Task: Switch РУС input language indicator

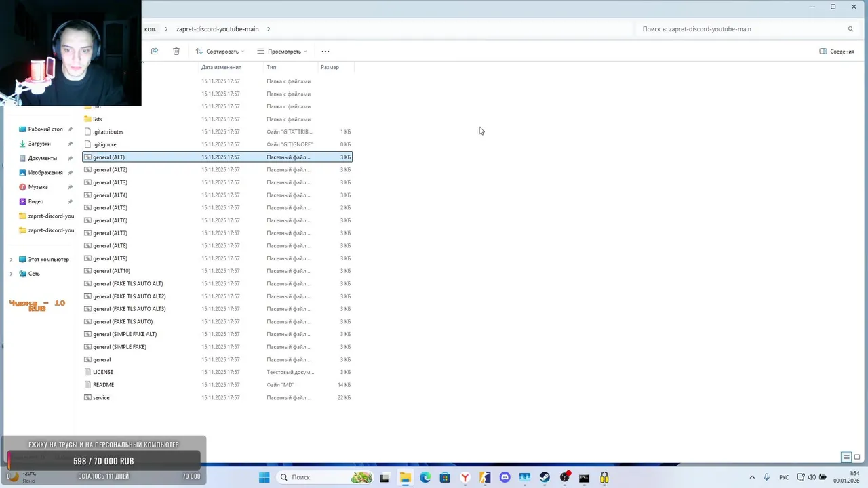Action: click(784, 477)
